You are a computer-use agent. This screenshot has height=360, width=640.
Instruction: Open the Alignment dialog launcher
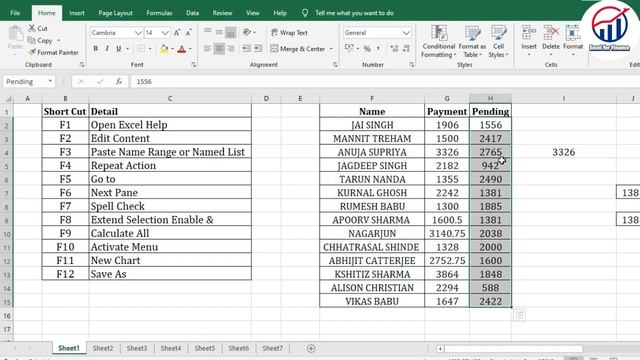(x=335, y=65)
